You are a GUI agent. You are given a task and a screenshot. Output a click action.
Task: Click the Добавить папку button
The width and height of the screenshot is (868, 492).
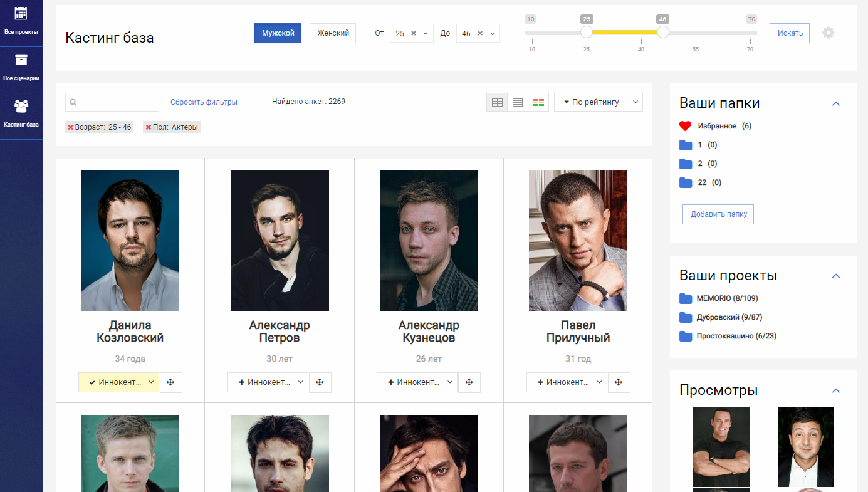718,214
